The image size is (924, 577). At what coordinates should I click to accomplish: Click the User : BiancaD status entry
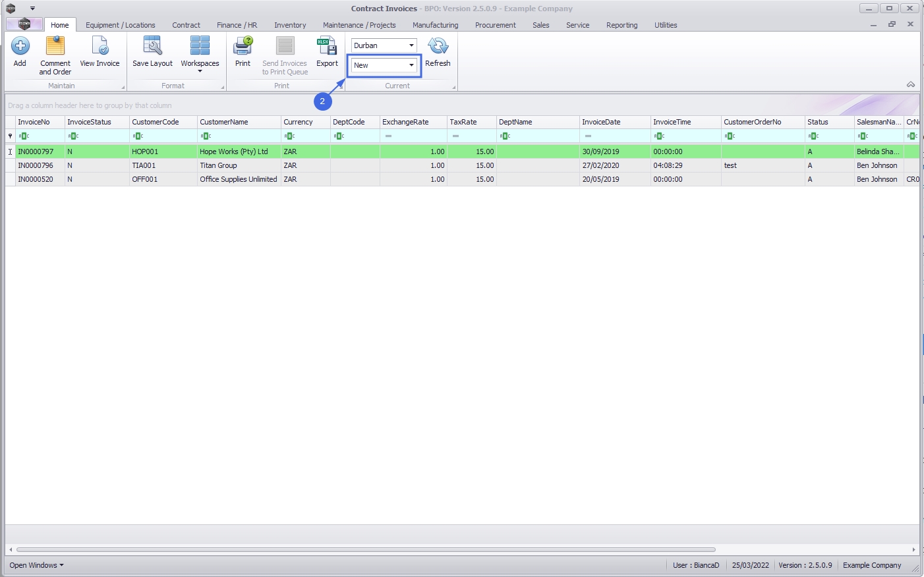pyautogui.click(x=696, y=565)
